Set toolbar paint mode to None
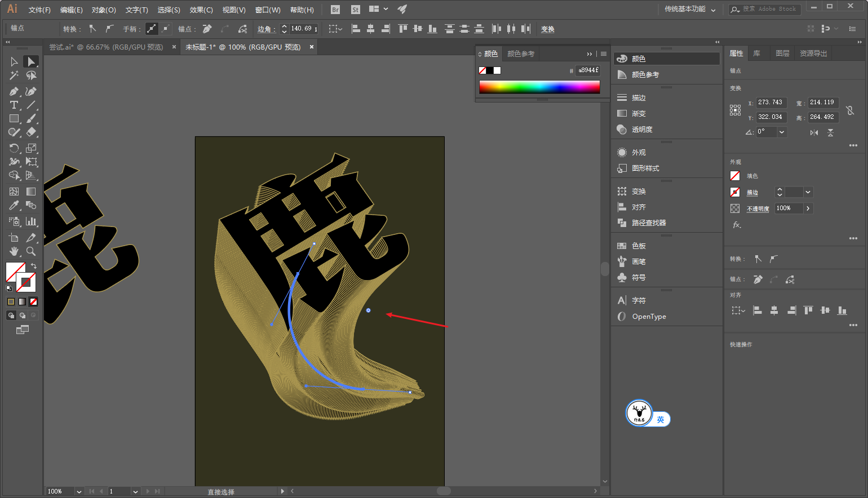Viewport: 868px width, 498px height. (x=33, y=301)
